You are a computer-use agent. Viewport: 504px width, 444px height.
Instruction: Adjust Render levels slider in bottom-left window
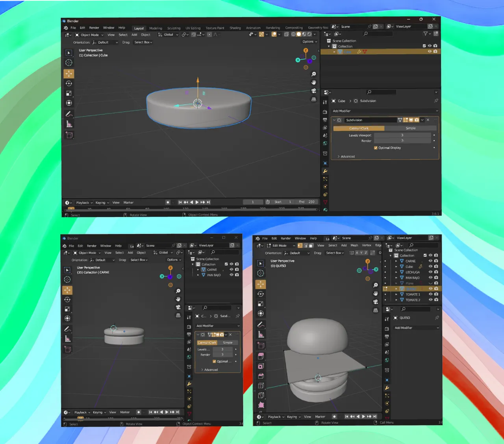(222, 355)
